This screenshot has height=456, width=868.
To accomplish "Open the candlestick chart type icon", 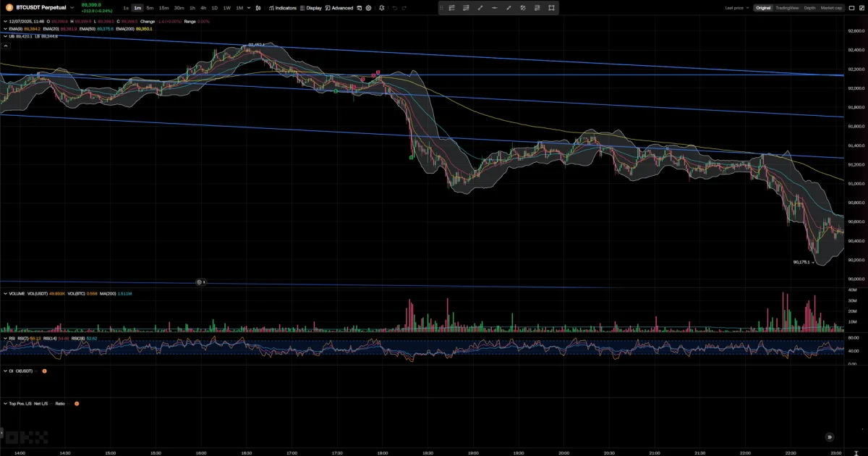I will click(x=259, y=8).
